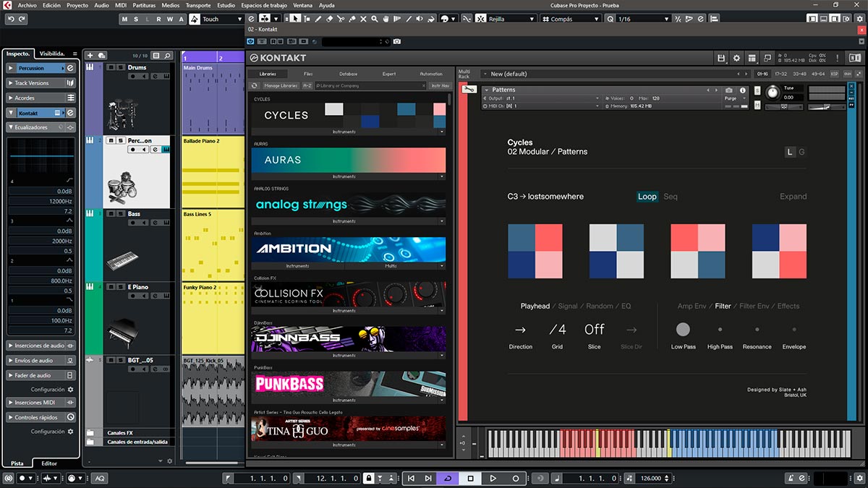Toggle global Solo state button S
This screenshot has height=488, width=868.
coord(135,20)
